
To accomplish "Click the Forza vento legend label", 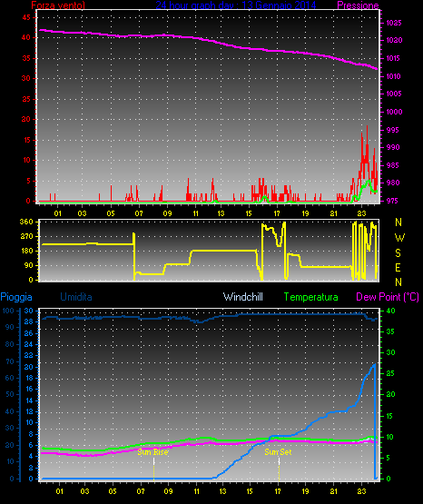I will click(58, 5).
